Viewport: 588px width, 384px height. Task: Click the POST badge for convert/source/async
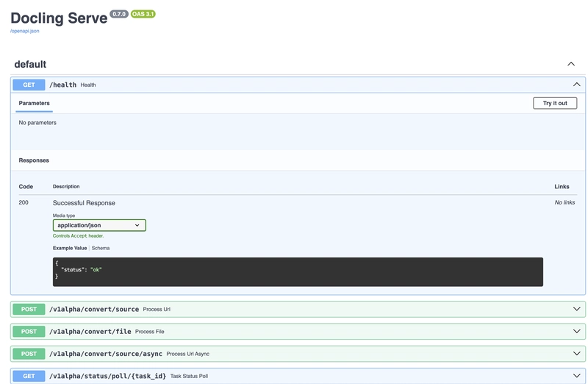29,354
